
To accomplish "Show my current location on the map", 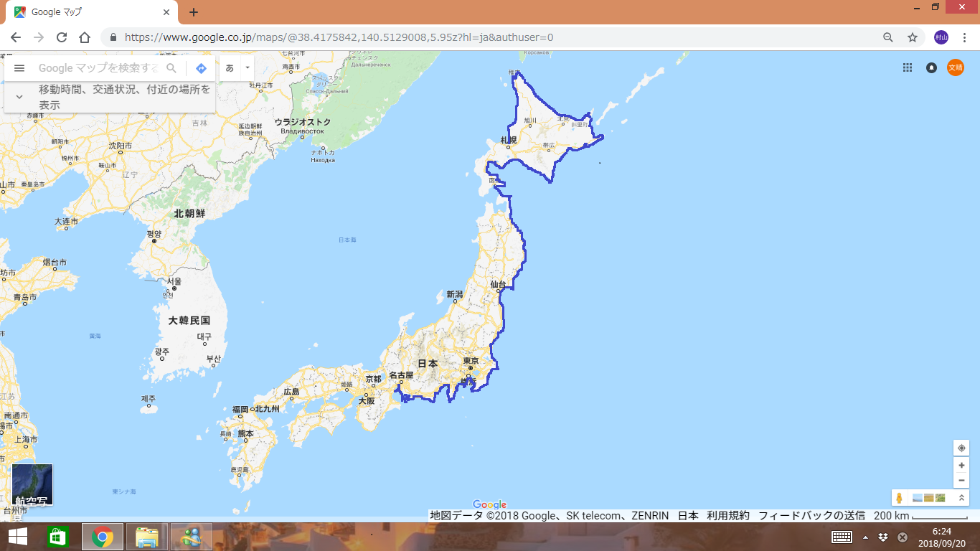I will [x=961, y=448].
